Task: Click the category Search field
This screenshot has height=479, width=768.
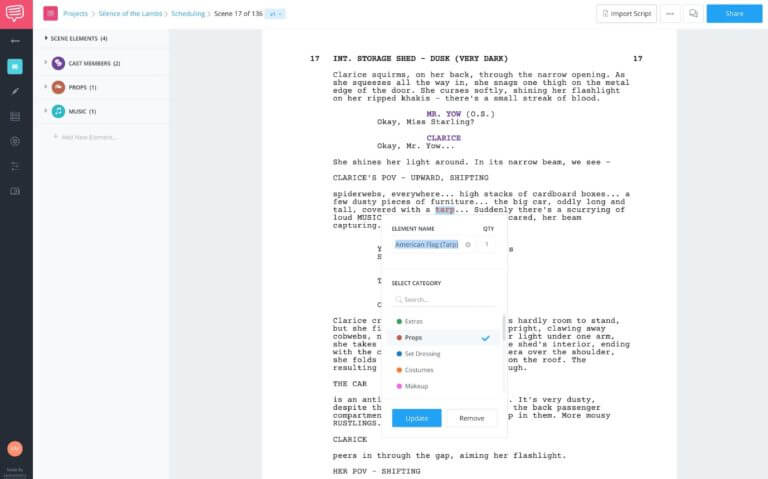Action: tap(445, 299)
